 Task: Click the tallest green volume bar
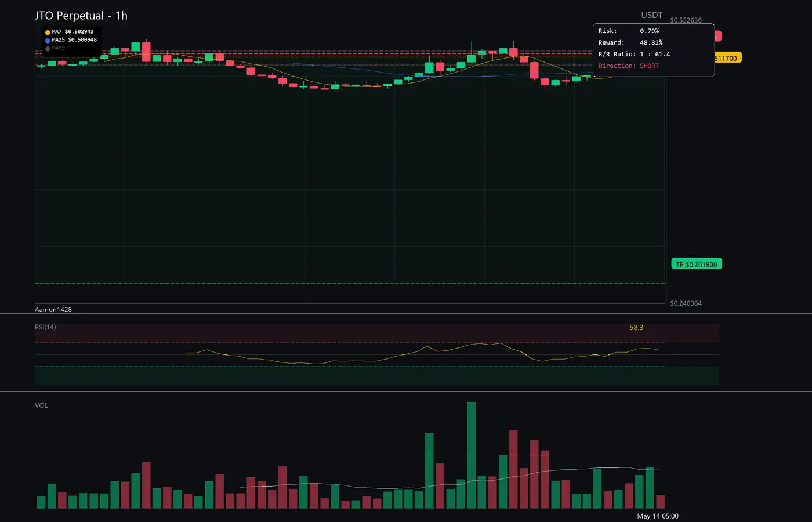[471, 455]
